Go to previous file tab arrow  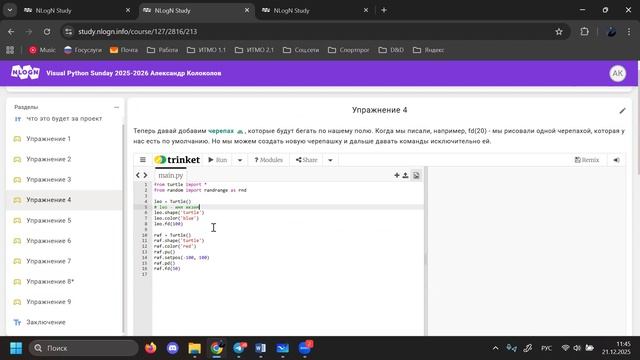(138, 176)
